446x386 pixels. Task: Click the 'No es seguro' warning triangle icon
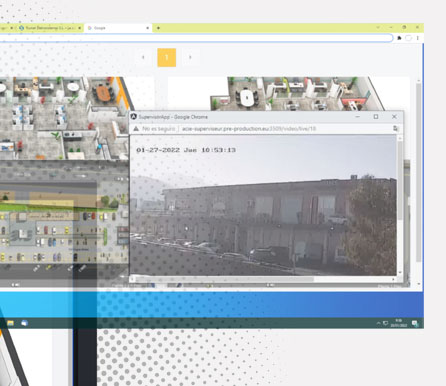click(x=136, y=129)
